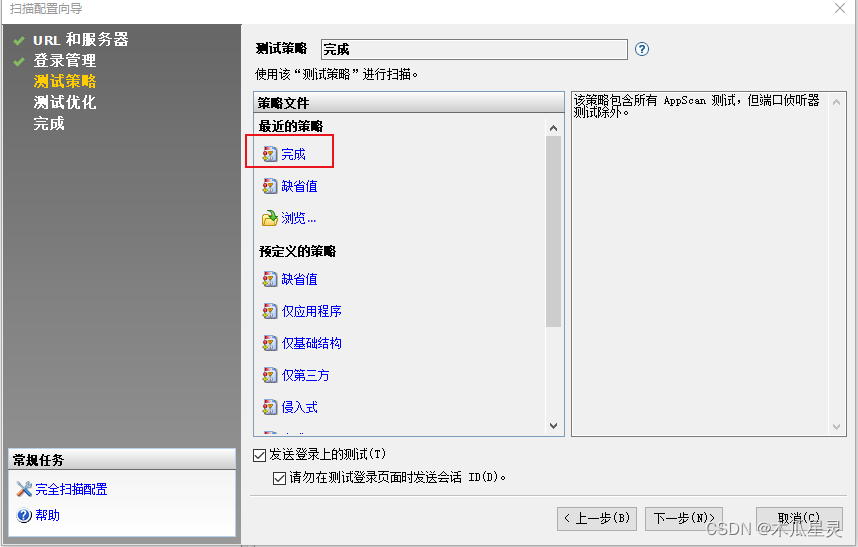The image size is (858, 547).
Task: Go to 完成 wizard step in sidebar
Action: [x=49, y=124]
